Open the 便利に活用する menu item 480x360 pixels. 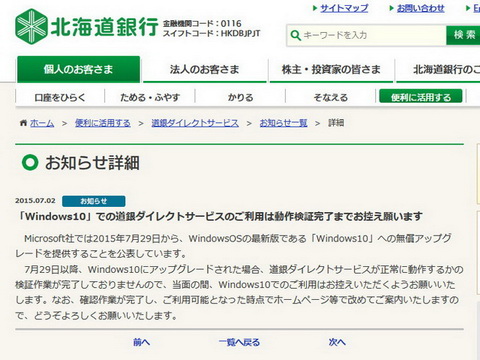(x=421, y=97)
